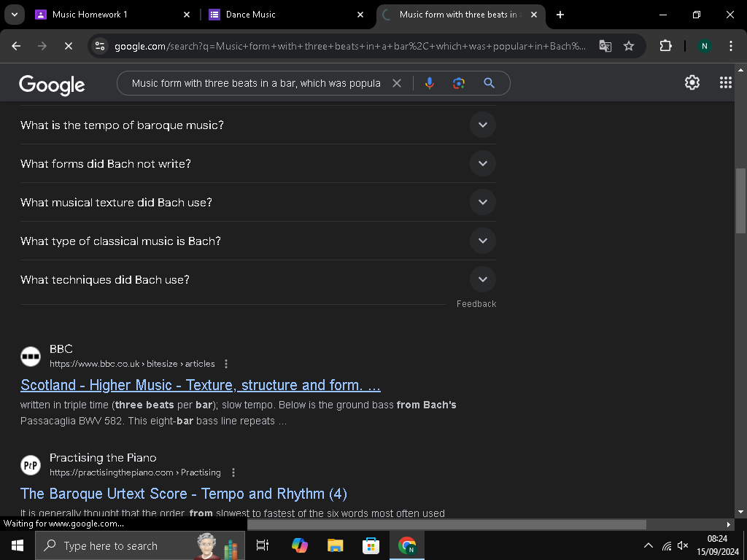Go to the Google homepage logo
The height and width of the screenshot is (560, 747).
click(x=52, y=85)
